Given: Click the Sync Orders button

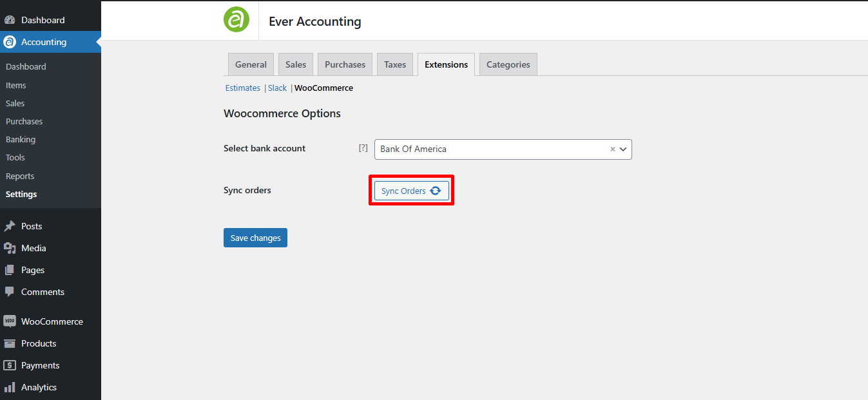Looking at the screenshot, I should [x=411, y=191].
